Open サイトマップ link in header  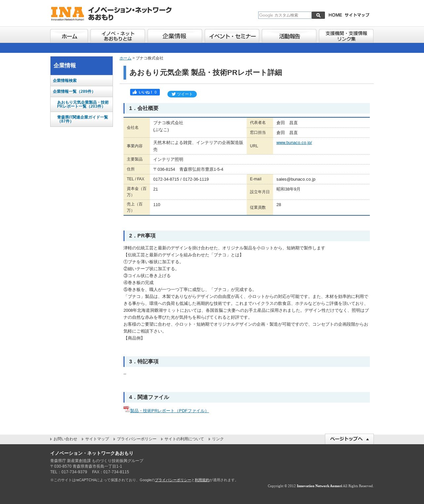pyautogui.click(x=357, y=15)
